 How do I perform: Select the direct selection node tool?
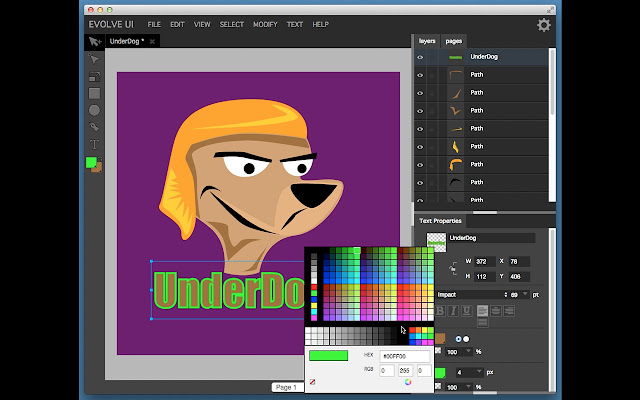click(x=94, y=60)
